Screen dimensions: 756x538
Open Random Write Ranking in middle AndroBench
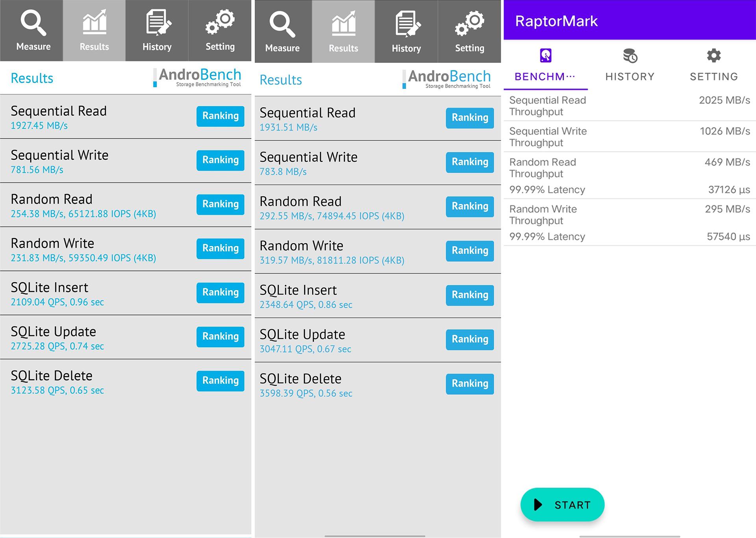point(470,251)
